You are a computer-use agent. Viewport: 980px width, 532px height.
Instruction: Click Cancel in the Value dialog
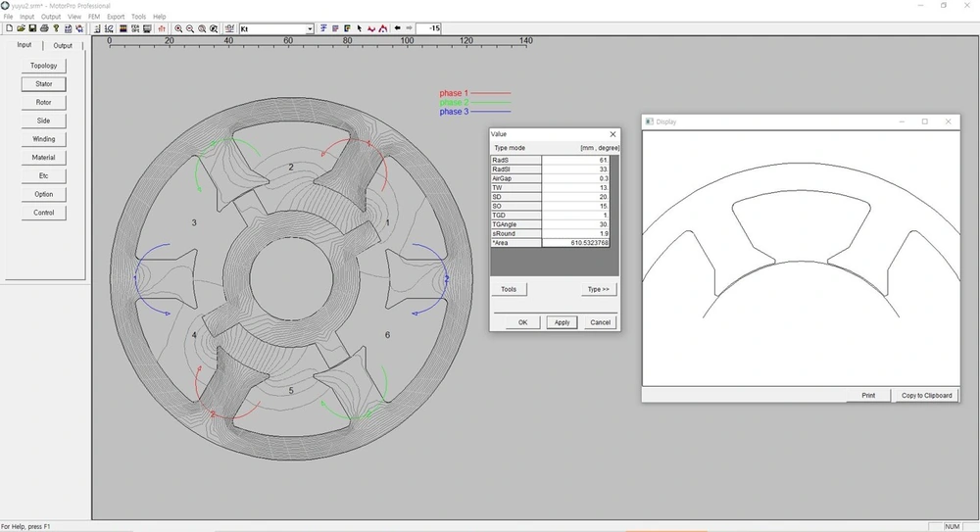(x=600, y=322)
